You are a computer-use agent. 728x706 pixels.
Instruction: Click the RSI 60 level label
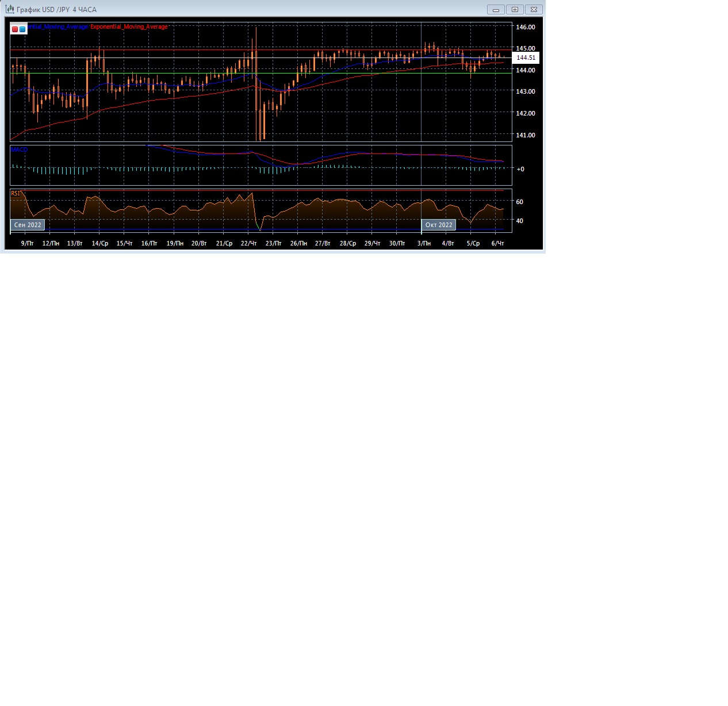tap(520, 202)
